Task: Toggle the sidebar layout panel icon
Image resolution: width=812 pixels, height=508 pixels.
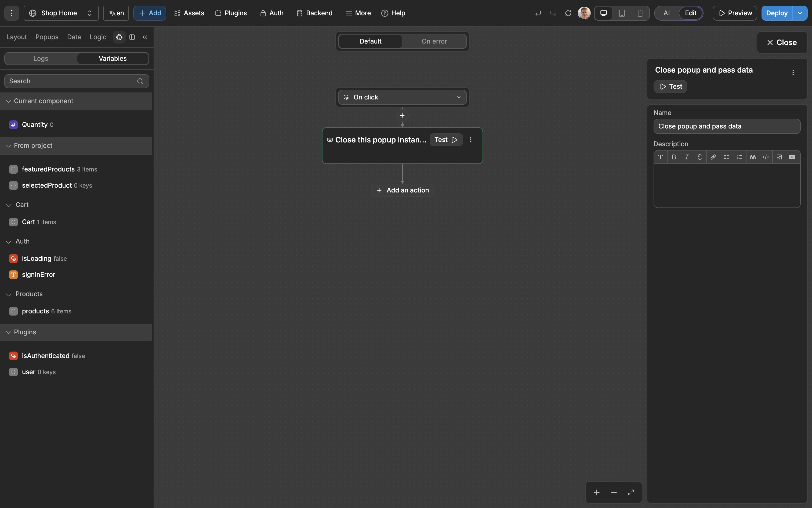Action: [x=132, y=37]
